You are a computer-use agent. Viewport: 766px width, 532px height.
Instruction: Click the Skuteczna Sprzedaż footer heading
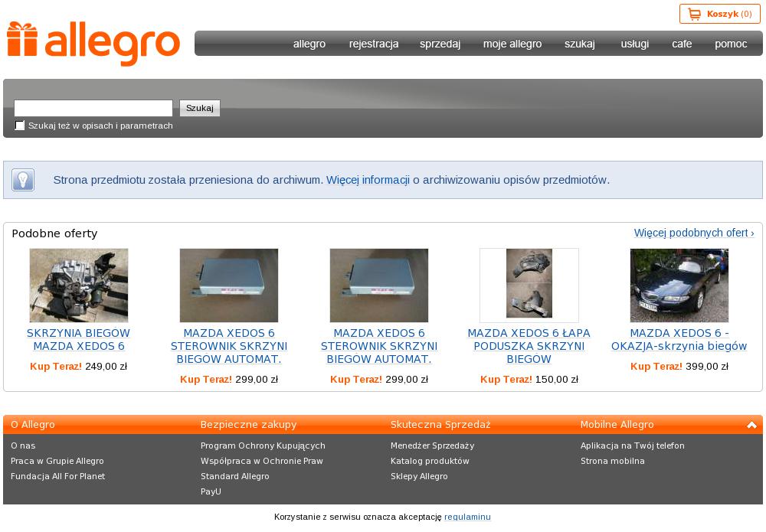pos(440,425)
